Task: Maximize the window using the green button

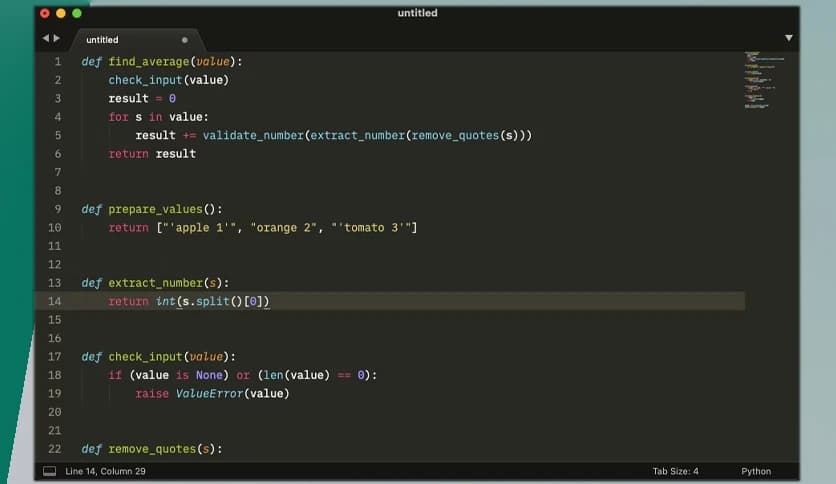Action: coord(77,13)
